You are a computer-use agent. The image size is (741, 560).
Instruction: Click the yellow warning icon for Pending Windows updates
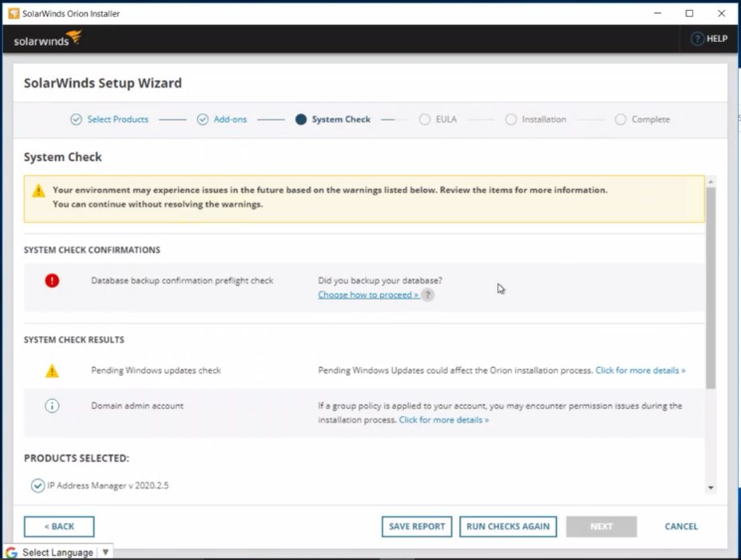tap(52, 370)
